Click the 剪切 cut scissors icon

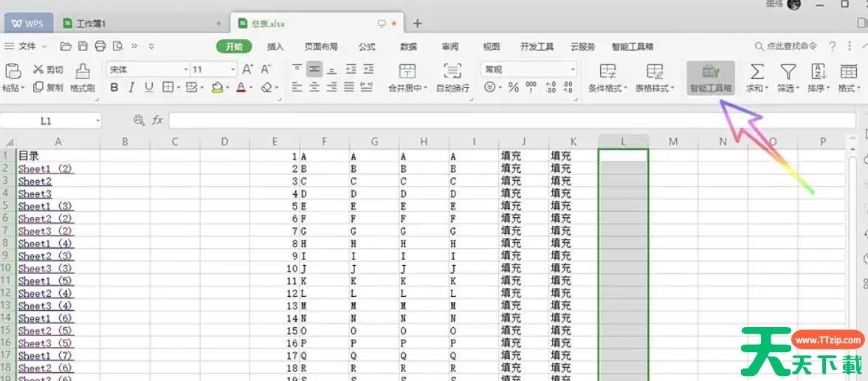tap(39, 69)
